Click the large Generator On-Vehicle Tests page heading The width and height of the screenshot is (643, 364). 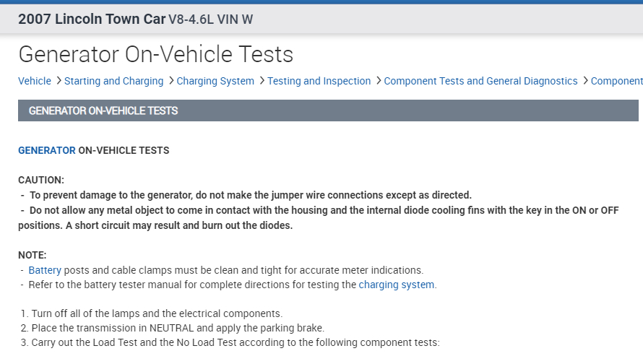pyautogui.click(x=156, y=54)
